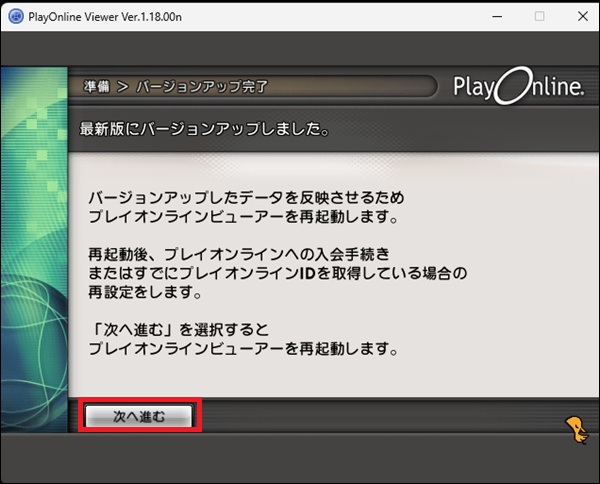
Task: Click the line 「次へ進む」を選択すると
Action: (179, 330)
